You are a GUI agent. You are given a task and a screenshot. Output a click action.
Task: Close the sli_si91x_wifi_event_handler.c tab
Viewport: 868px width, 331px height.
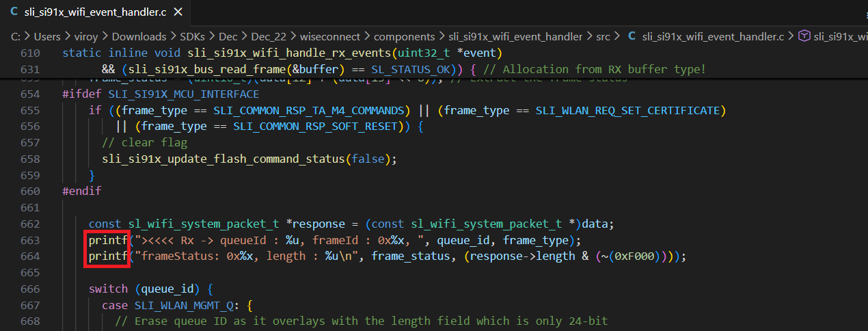coord(178,12)
